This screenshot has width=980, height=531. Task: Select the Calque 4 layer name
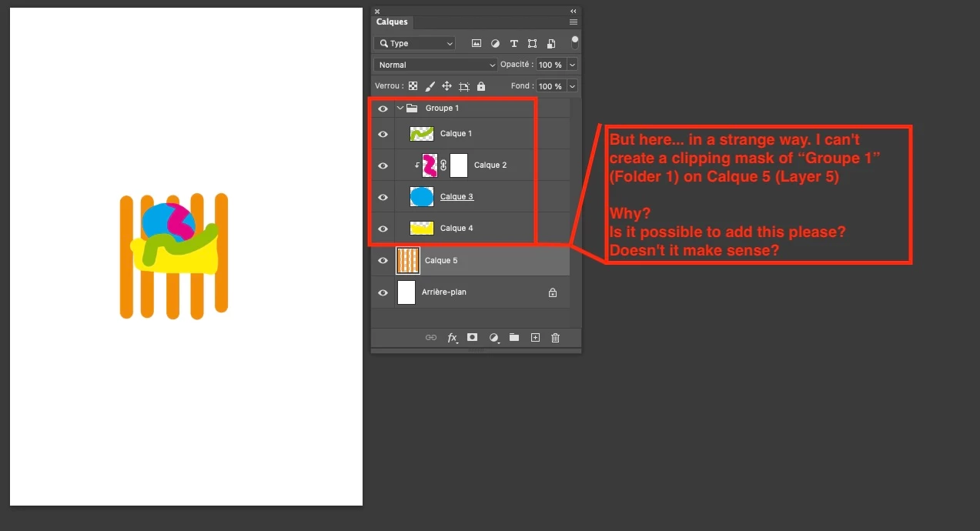pos(457,229)
